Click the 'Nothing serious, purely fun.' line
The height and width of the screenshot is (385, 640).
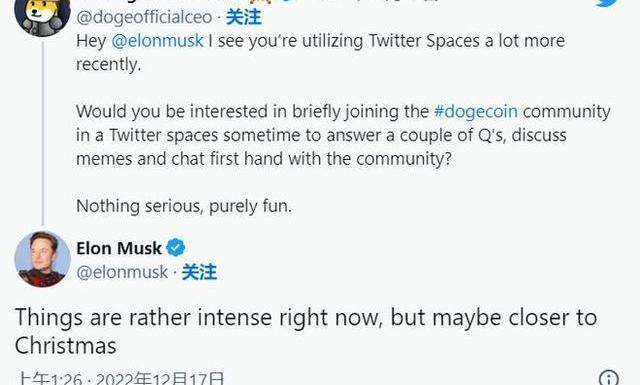184,206
